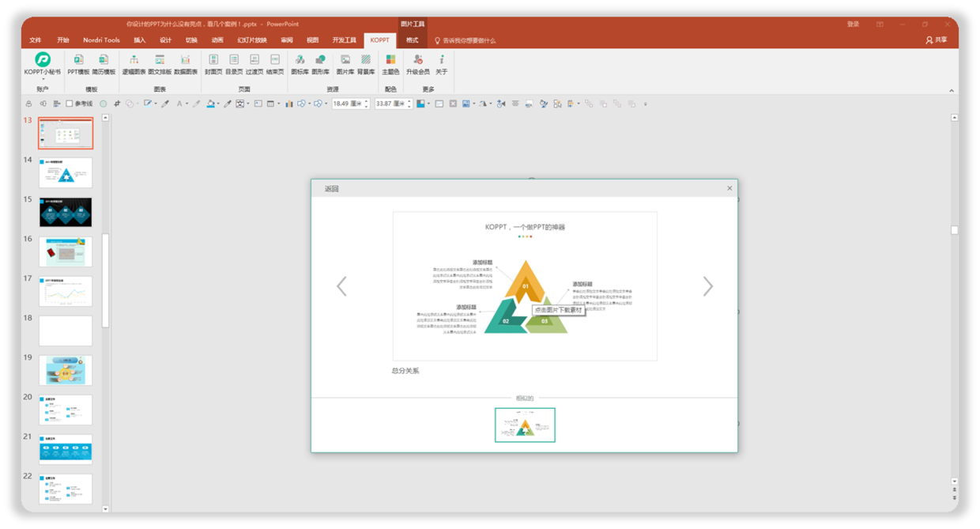Toggle the 参考线 guides checkbox
Viewport: 980px width, 529px height.
70,104
